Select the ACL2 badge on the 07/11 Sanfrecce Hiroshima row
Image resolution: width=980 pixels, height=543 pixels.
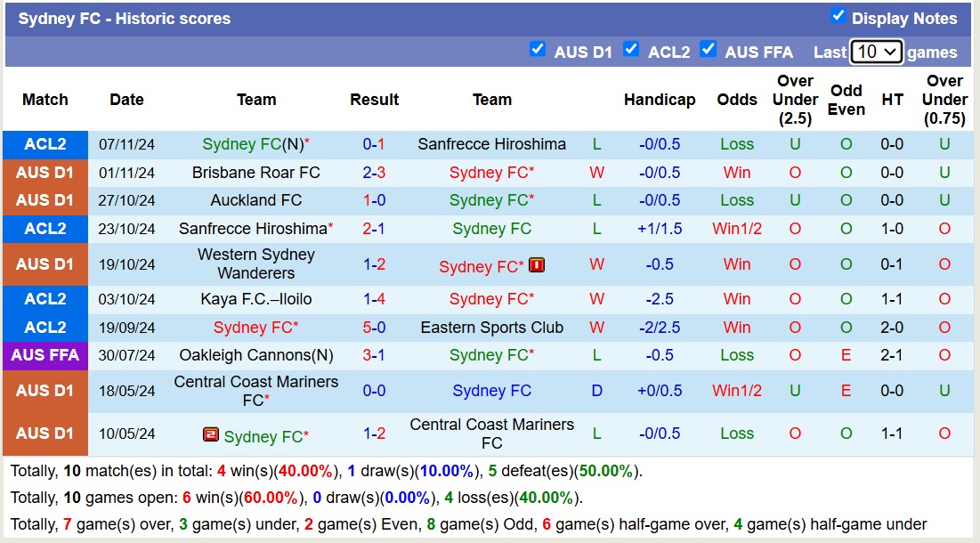pyautogui.click(x=45, y=144)
